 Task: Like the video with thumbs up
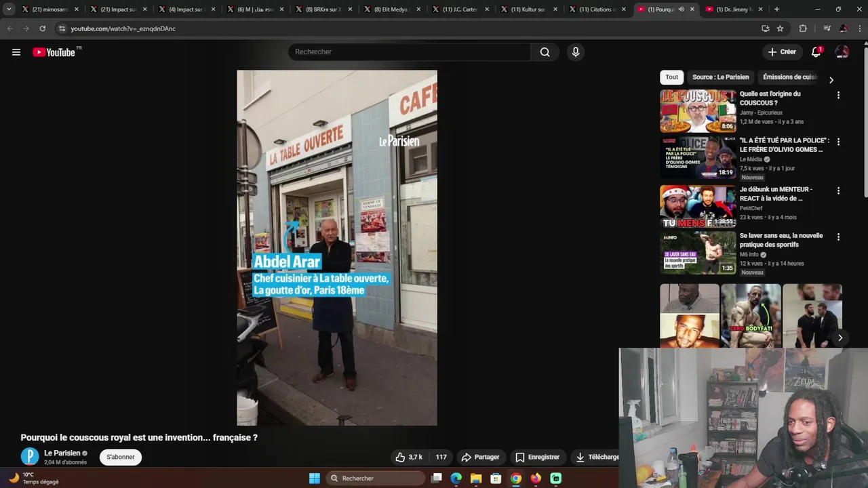(408, 457)
